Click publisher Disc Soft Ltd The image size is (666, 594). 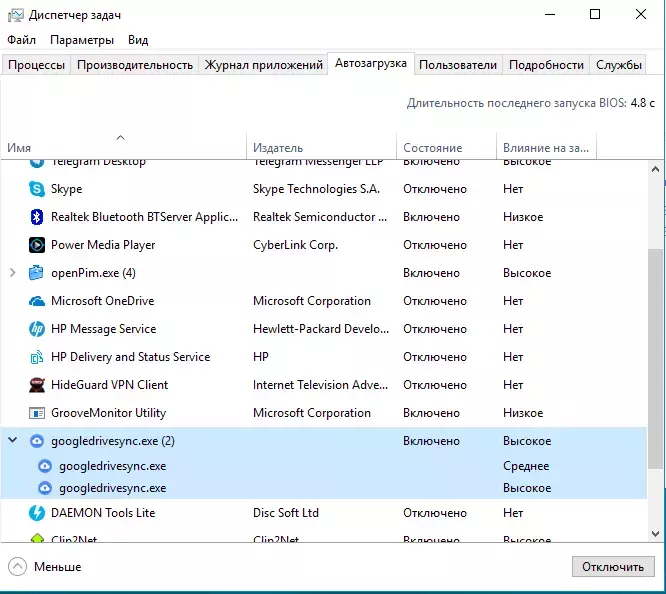pyautogui.click(x=286, y=513)
